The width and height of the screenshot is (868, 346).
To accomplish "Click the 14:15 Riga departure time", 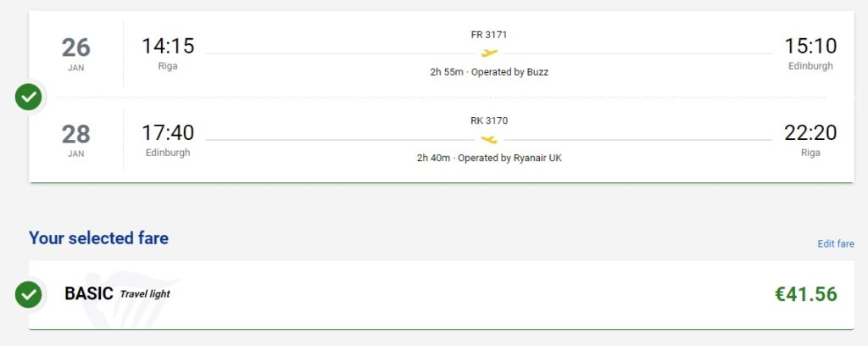I will 168,46.
